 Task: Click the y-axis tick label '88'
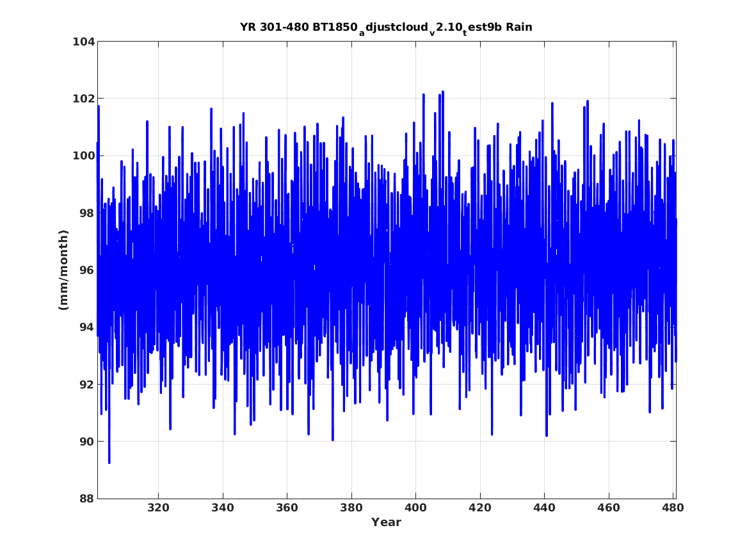(87, 499)
